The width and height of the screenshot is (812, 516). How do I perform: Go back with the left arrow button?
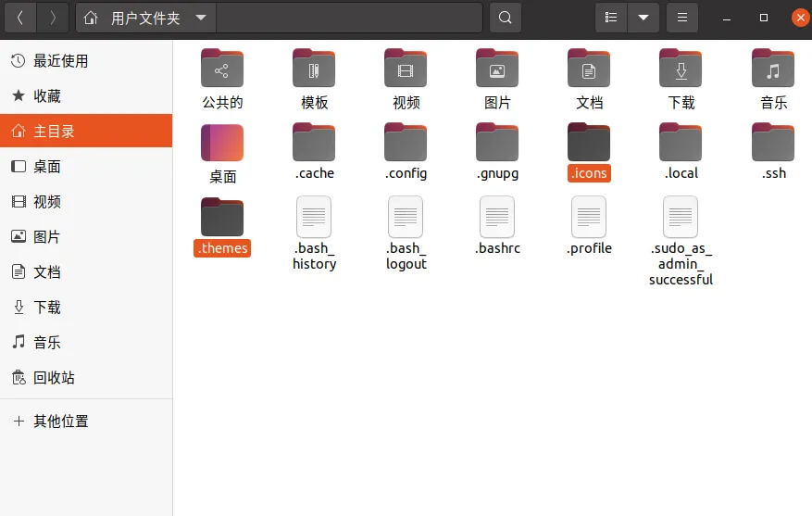click(x=20, y=18)
